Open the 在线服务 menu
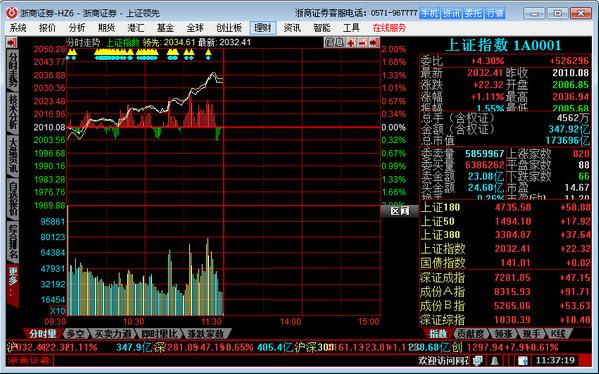The image size is (599, 374). coord(389,28)
